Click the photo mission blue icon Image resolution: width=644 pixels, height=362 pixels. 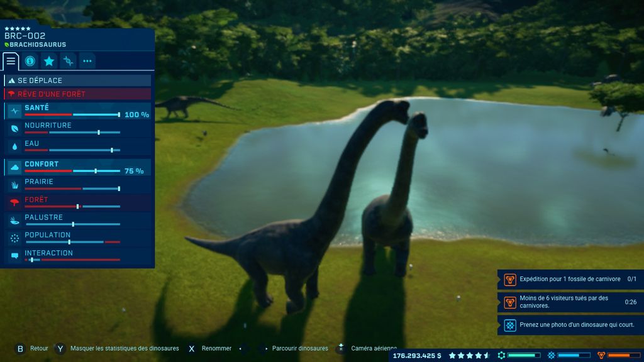(509, 325)
